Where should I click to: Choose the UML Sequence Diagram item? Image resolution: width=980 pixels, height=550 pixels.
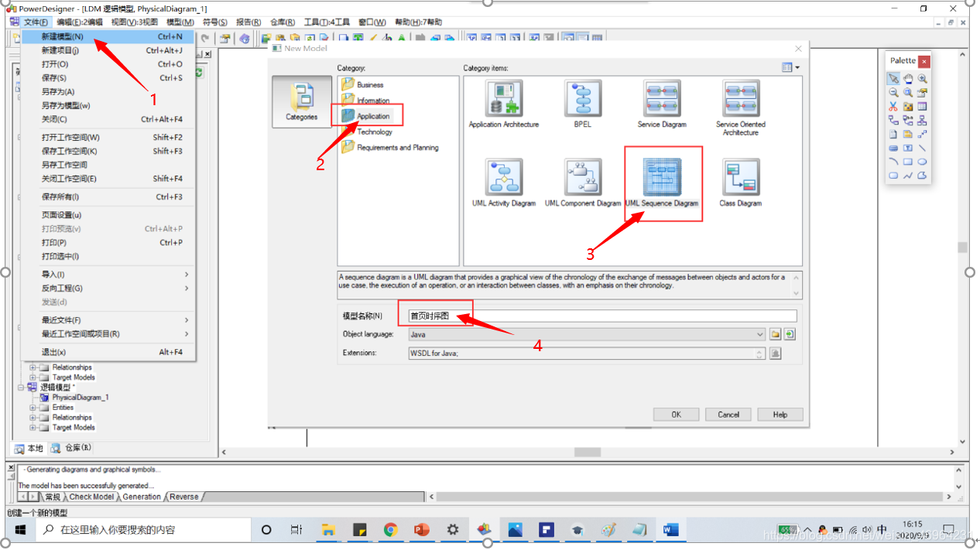[x=662, y=183]
